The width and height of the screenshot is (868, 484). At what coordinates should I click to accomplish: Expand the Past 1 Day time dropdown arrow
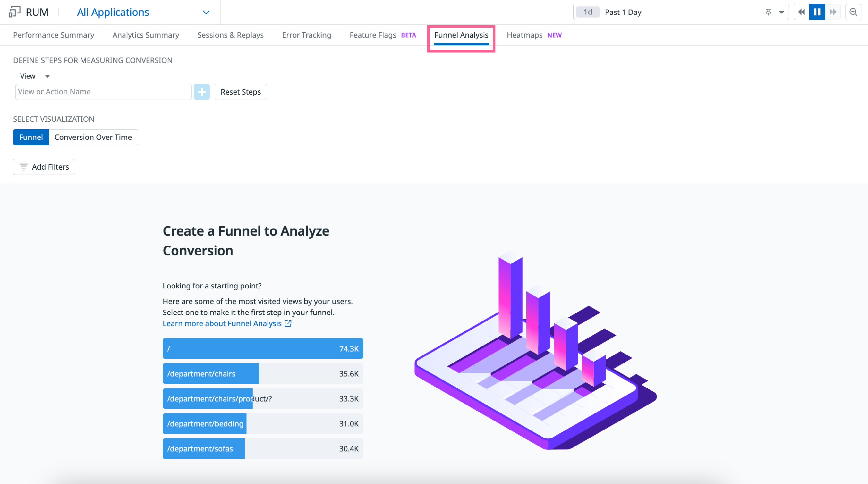tap(782, 12)
